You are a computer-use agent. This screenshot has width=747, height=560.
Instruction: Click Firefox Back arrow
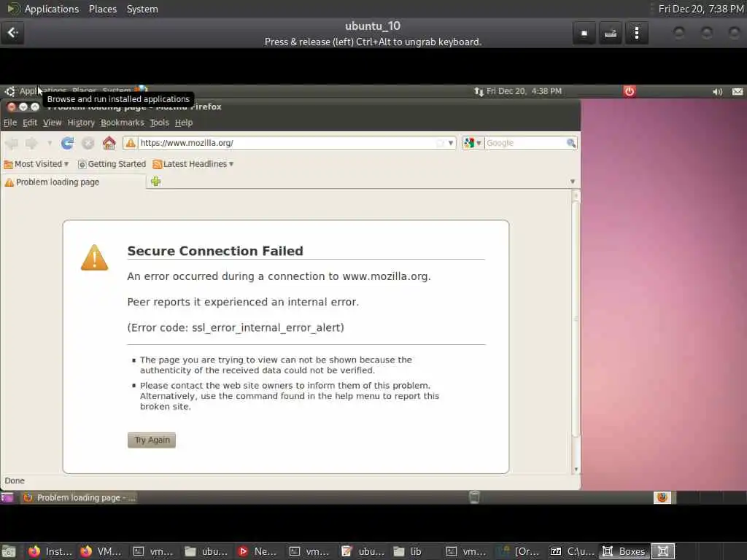coord(12,143)
